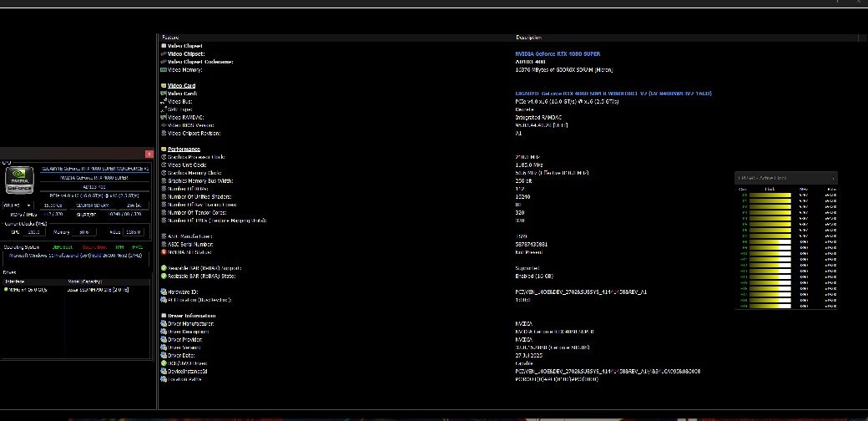Click the Integrated RAMDAC value
868x421 pixels.
[x=538, y=118]
